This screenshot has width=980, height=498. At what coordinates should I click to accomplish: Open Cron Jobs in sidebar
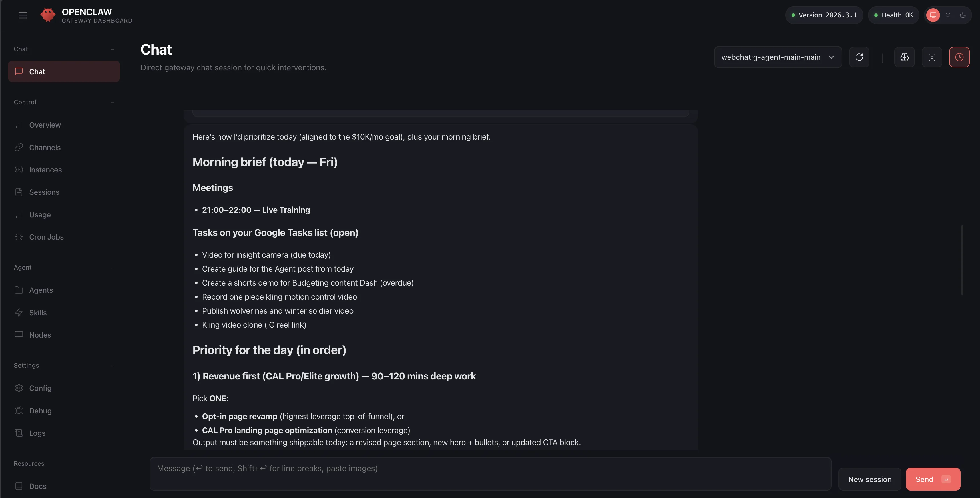click(x=46, y=237)
